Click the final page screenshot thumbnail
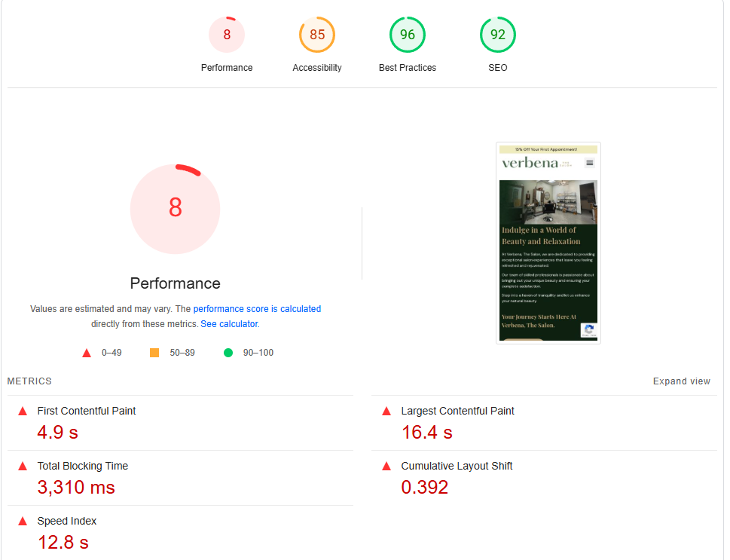Image resolution: width=730 pixels, height=560 pixels. [548, 243]
